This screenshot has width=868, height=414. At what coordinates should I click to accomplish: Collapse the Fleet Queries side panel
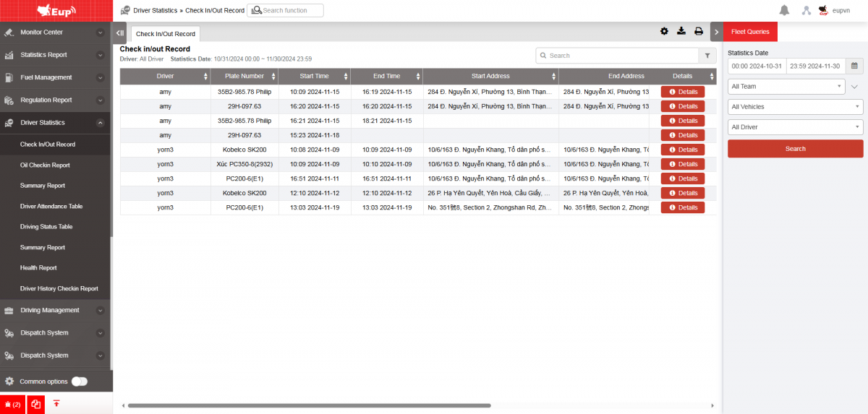pyautogui.click(x=716, y=32)
